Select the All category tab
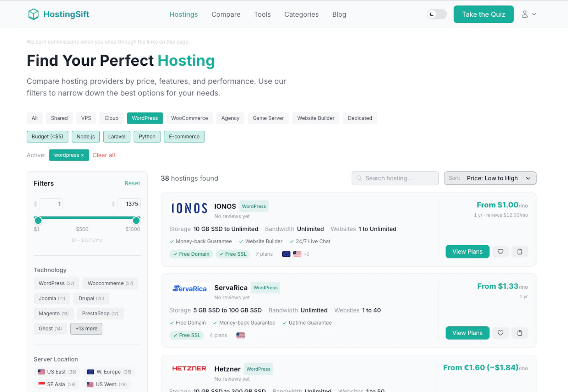The width and height of the screenshot is (568, 392). click(x=34, y=118)
